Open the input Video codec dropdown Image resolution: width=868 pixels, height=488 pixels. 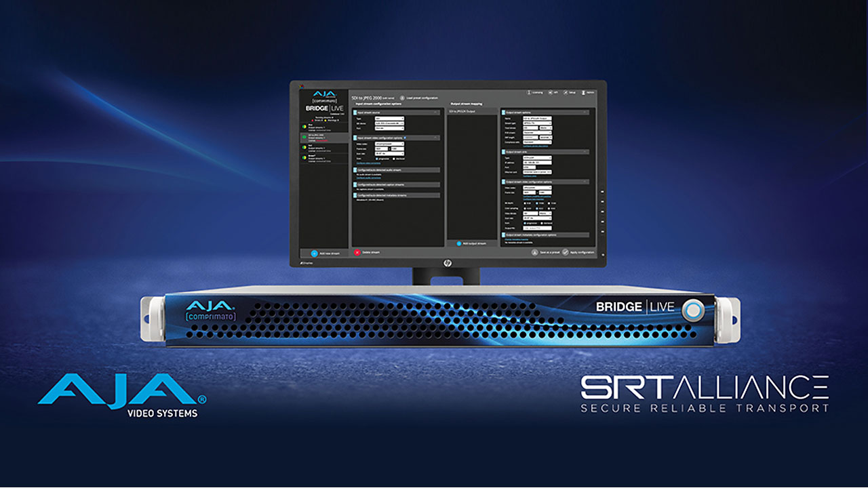pos(389,144)
